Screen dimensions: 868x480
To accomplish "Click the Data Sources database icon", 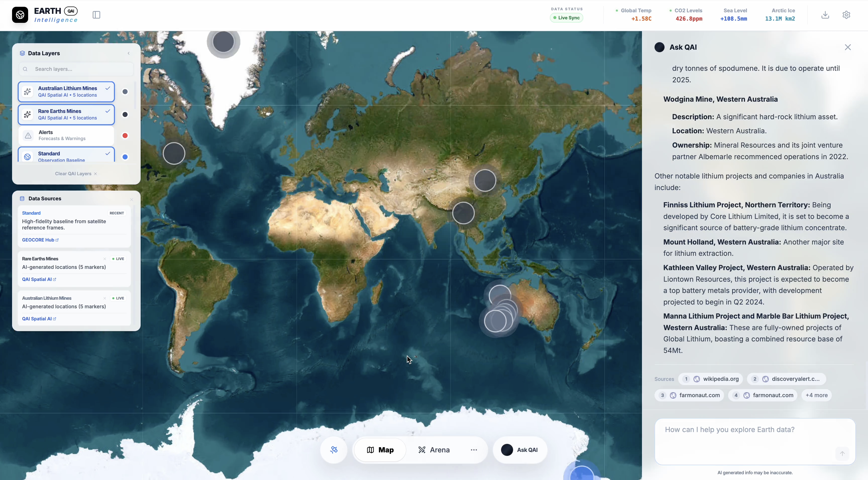I will (x=22, y=199).
